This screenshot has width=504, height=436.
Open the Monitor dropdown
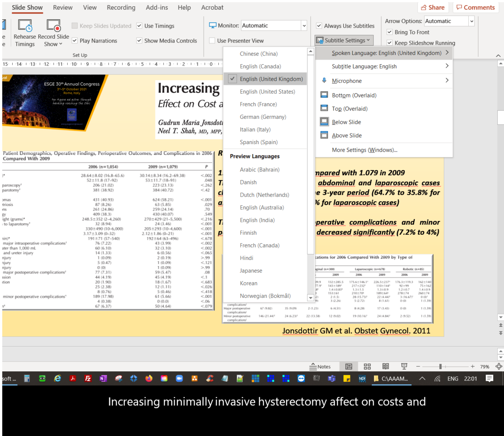tap(304, 26)
